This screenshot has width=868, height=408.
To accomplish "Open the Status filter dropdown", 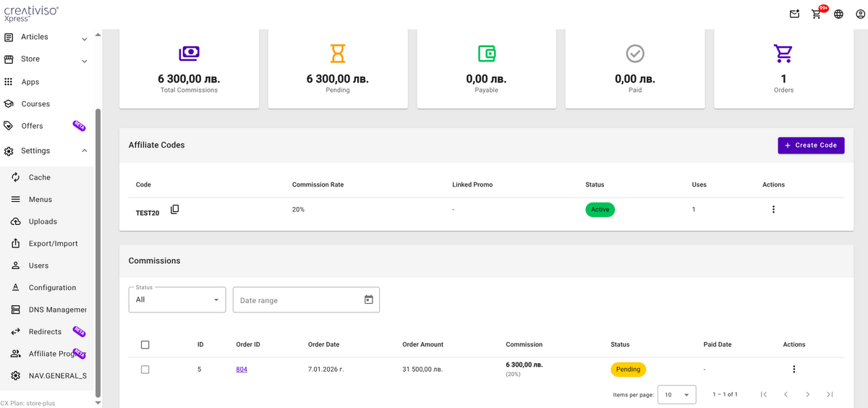I will pyautogui.click(x=177, y=300).
